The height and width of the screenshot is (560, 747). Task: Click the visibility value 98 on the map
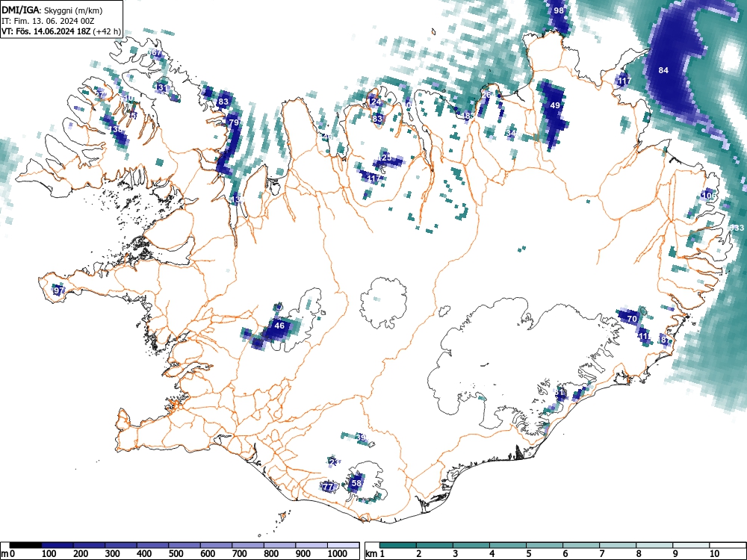(x=559, y=10)
